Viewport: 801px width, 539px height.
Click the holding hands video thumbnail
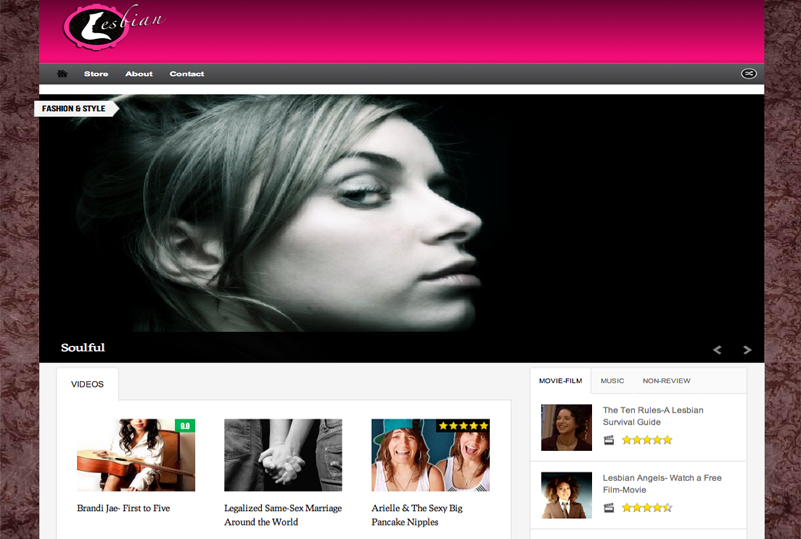click(283, 455)
